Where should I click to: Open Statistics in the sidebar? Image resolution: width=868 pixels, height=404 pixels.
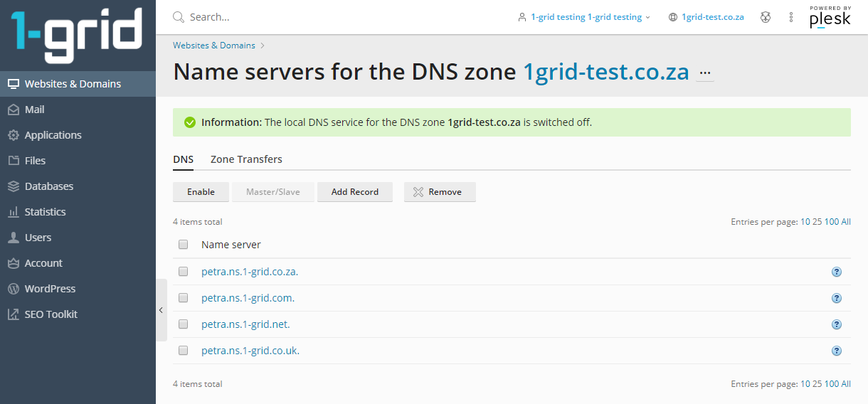78,212
